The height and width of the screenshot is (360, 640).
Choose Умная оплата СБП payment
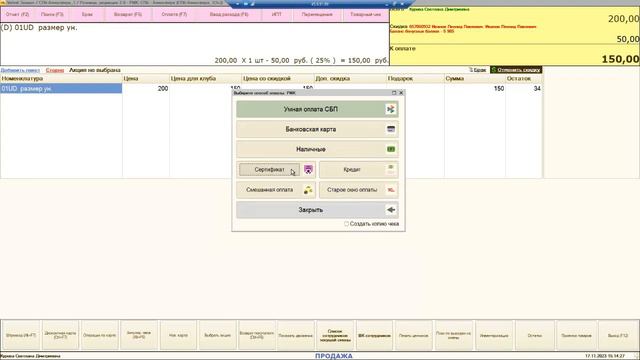(317, 109)
